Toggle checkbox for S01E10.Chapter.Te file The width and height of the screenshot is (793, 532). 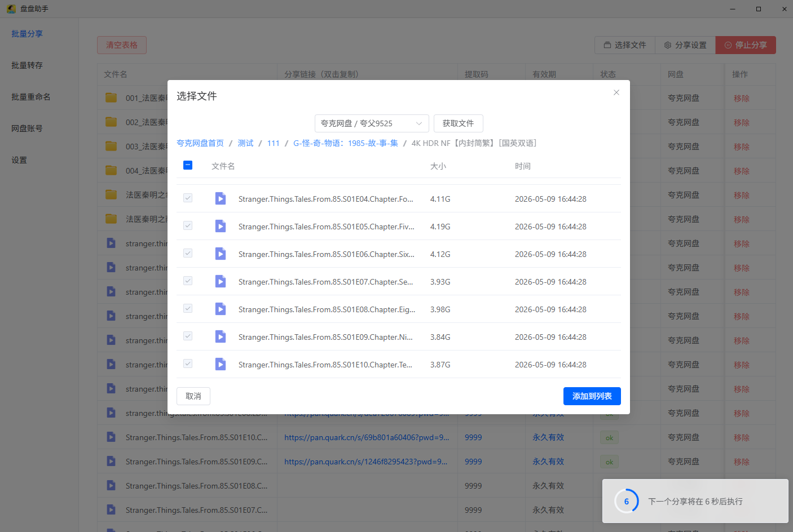(x=188, y=364)
